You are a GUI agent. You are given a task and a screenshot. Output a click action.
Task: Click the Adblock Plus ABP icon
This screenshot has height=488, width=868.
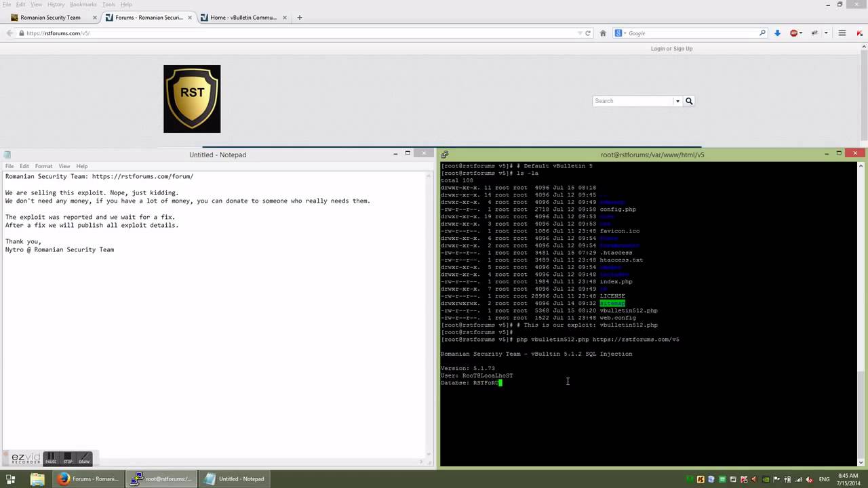(793, 33)
